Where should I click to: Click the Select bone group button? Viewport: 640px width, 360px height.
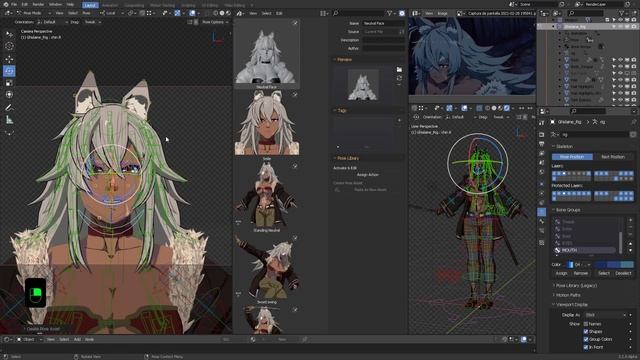(x=604, y=273)
